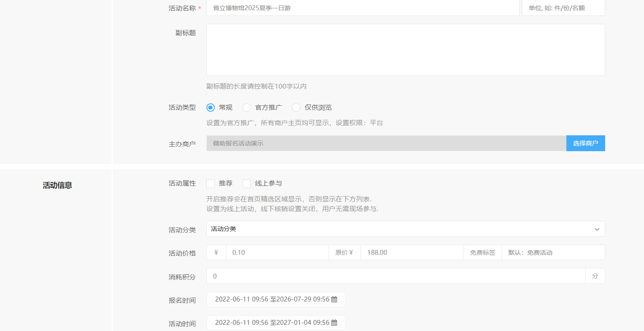Select the 官方推广 radio option
Screen dimensions: 644x331
[x=247, y=107]
